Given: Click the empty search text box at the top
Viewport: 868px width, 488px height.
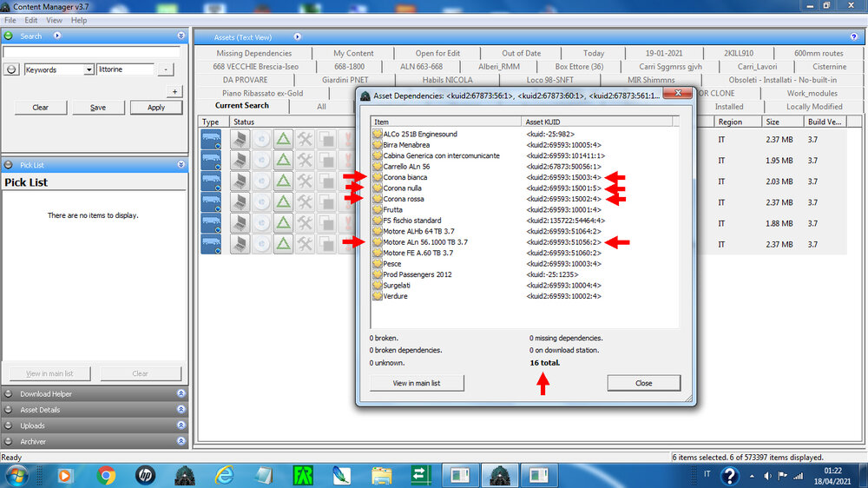Looking at the screenshot, I should click(x=91, y=53).
